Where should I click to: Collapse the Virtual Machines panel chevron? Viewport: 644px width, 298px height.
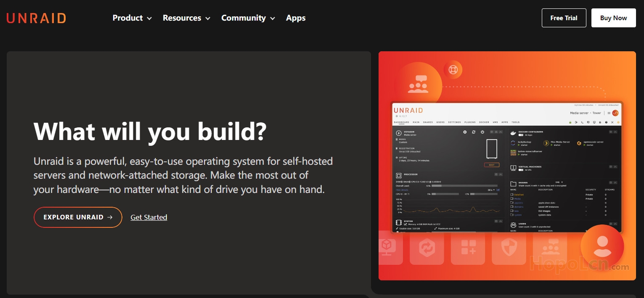(615, 166)
